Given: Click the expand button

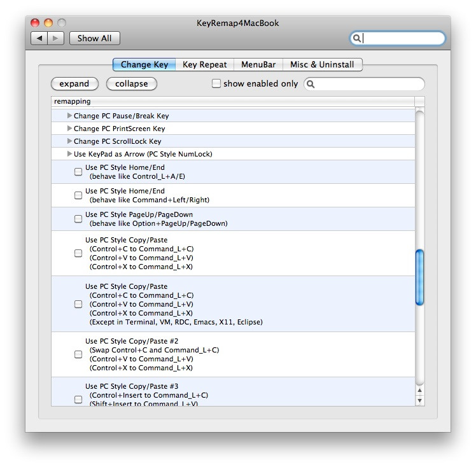Looking at the screenshot, I should click(74, 84).
